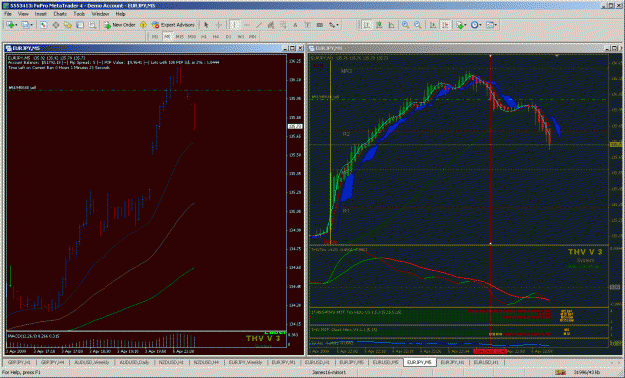This screenshot has width=625, height=378.
Task: Select the text tool labeled A
Action: coord(295,25)
